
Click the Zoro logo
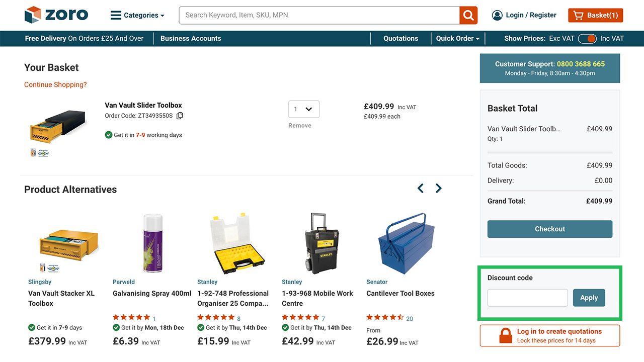pyautogui.click(x=56, y=15)
